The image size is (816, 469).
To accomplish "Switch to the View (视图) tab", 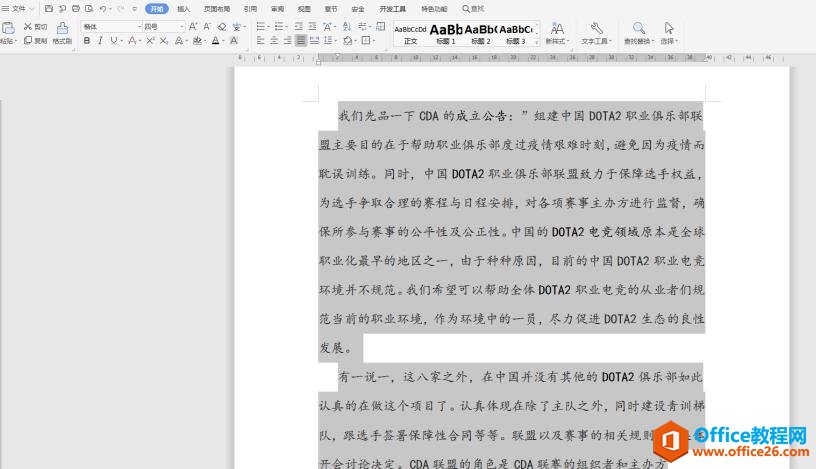I will (304, 9).
